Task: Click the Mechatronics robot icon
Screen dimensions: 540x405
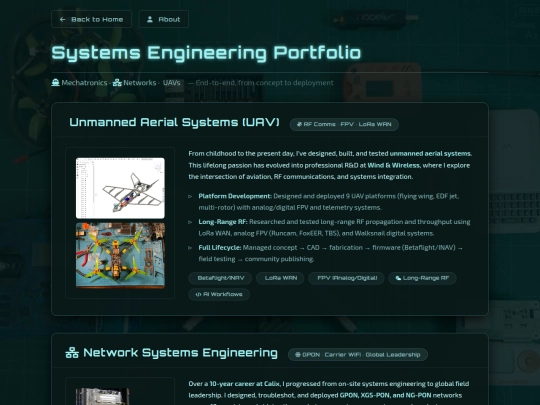Action: click(x=55, y=83)
